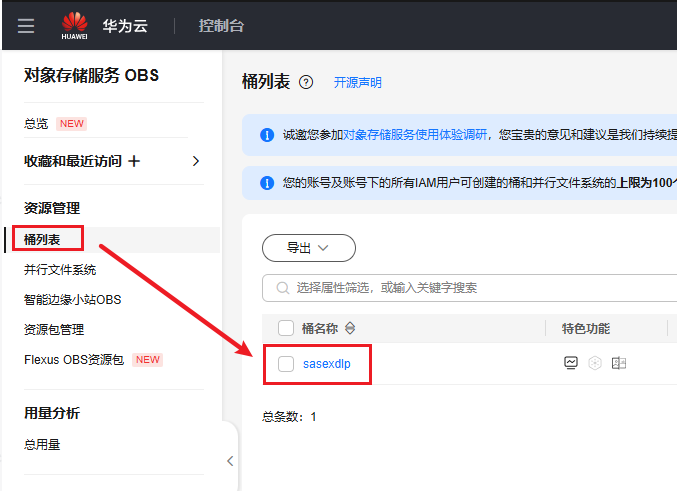Click the search magnifier icon
The height and width of the screenshot is (491, 677).
[279, 288]
